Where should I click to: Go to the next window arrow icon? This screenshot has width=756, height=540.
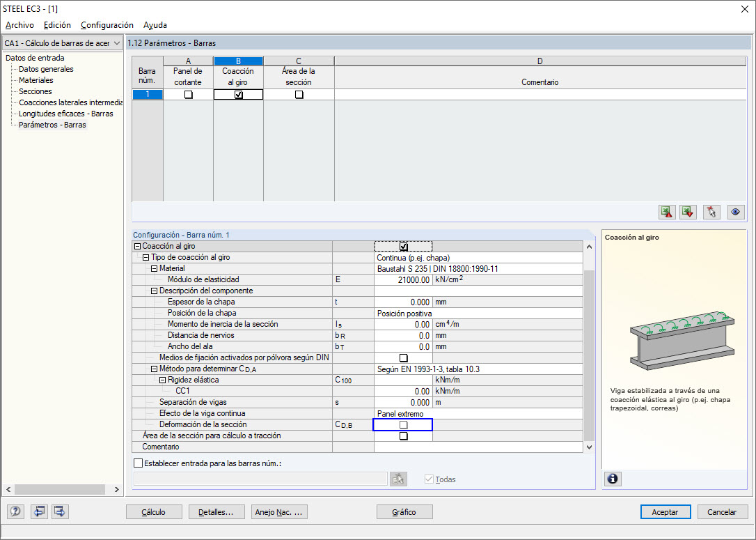pos(60,511)
